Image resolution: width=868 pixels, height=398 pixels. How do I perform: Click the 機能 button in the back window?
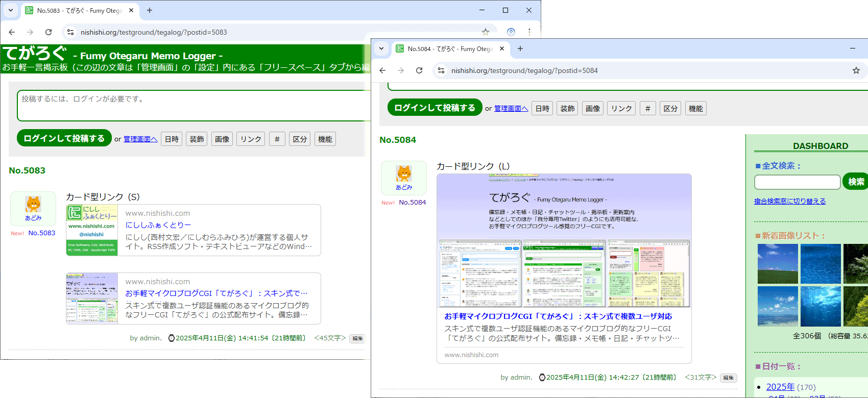325,139
